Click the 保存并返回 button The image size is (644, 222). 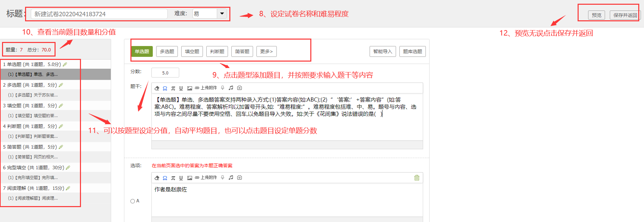click(x=625, y=15)
